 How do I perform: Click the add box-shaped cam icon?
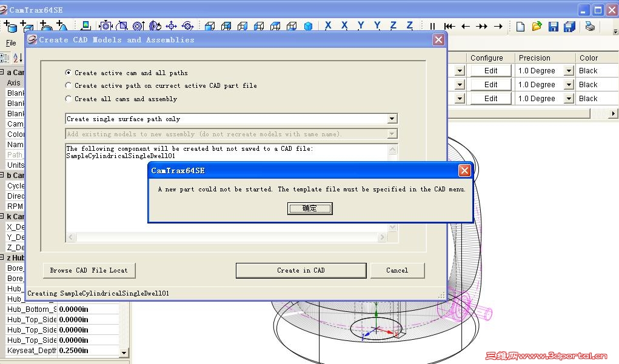27,26
